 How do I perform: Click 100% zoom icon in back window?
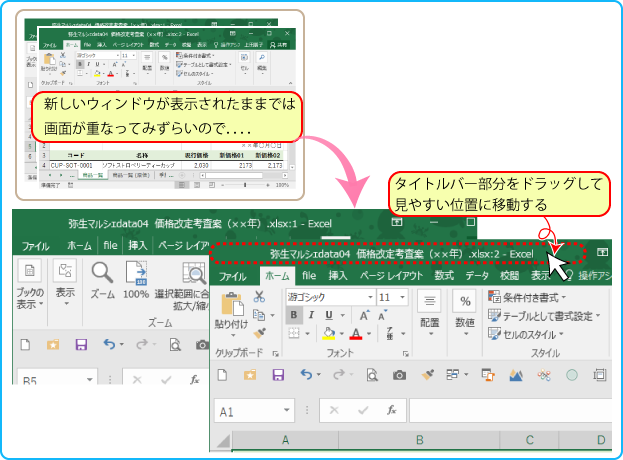point(136,280)
